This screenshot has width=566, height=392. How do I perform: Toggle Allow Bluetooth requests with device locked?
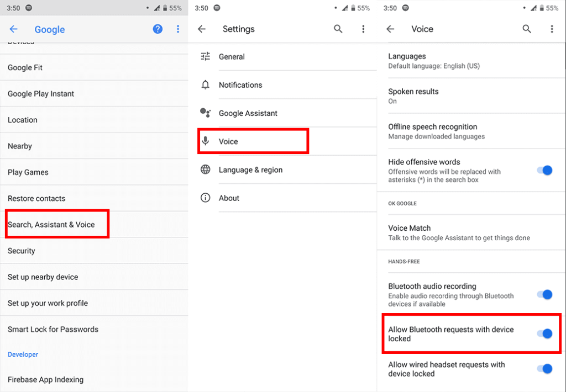click(x=544, y=333)
